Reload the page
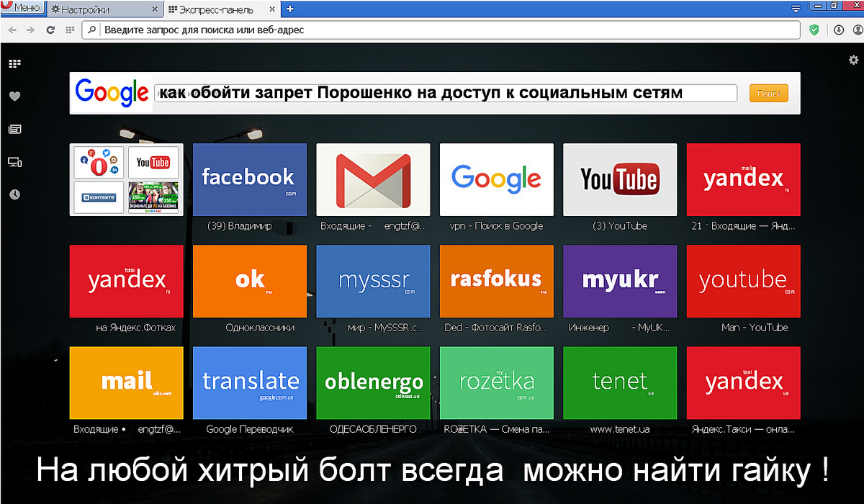Screen dimensions: 864x504 click(x=50, y=30)
